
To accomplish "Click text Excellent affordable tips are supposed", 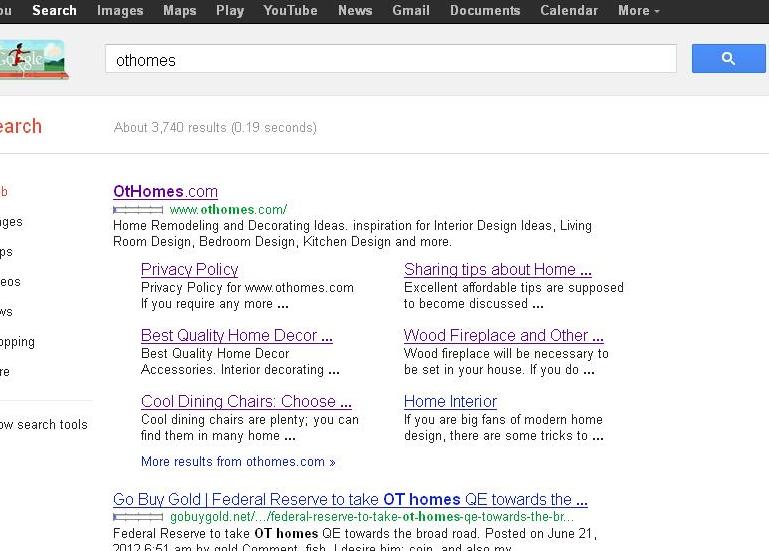I will point(514,288).
